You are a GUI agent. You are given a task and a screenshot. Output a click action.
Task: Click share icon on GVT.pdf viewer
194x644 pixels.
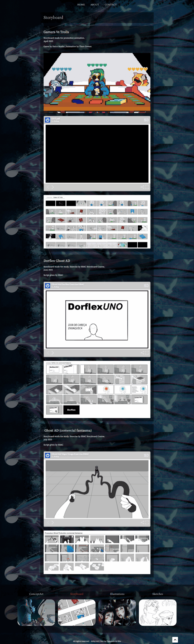[x=142, y=187]
